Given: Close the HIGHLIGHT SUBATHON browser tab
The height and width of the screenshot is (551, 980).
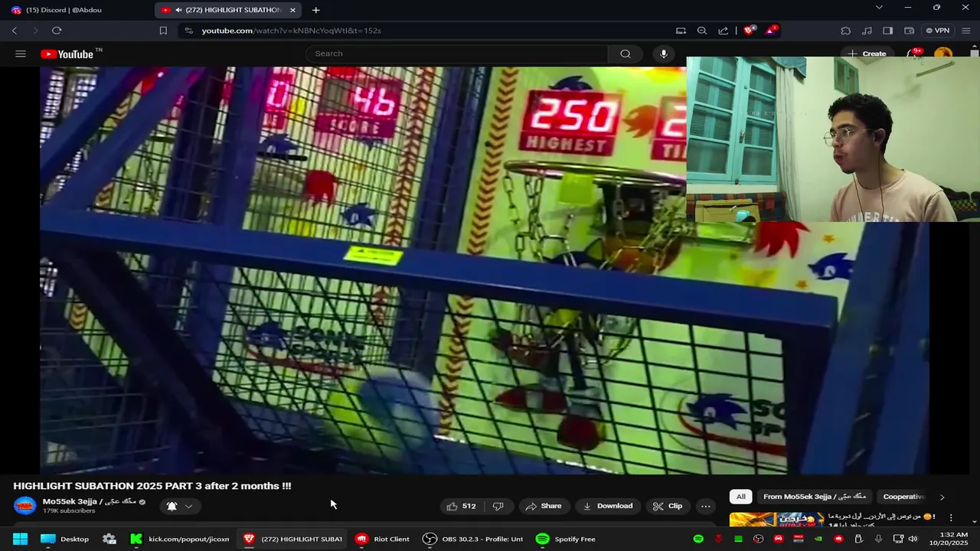Looking at the screenshot, I should pyautogui.click(x=292, y=10).
